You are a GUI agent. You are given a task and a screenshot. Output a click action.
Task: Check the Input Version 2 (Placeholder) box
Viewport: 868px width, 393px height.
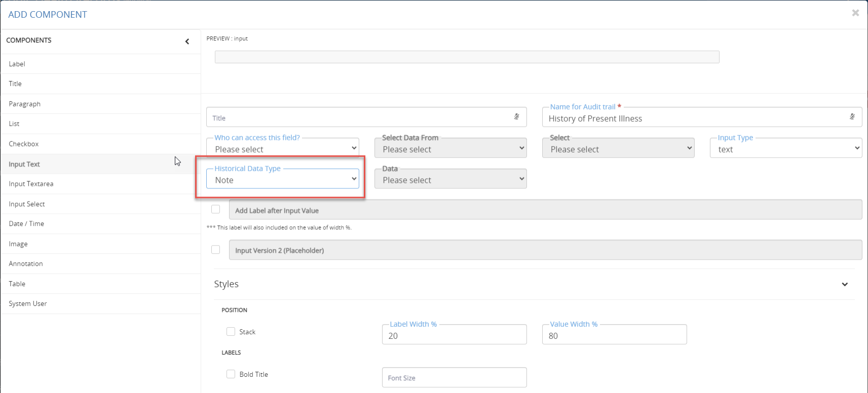click(x=216, y=250)
